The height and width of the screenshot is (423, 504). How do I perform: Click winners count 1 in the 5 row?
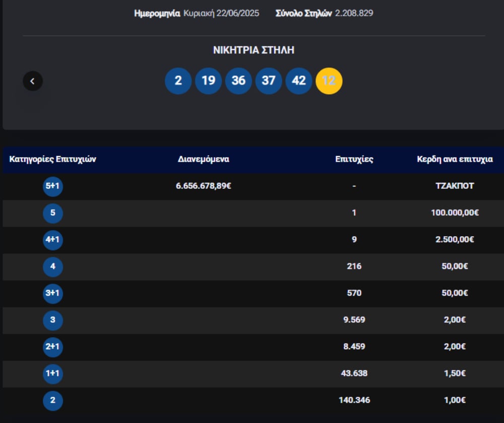coord(354,213)
